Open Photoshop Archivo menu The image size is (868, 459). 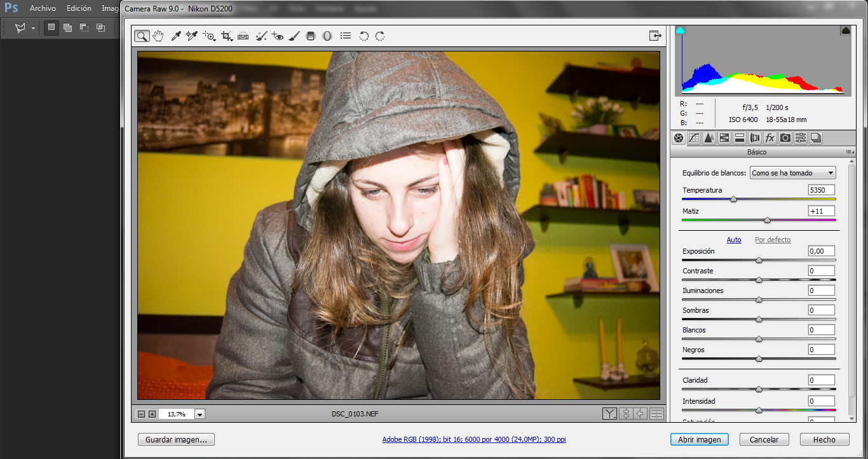pos(43,8)
